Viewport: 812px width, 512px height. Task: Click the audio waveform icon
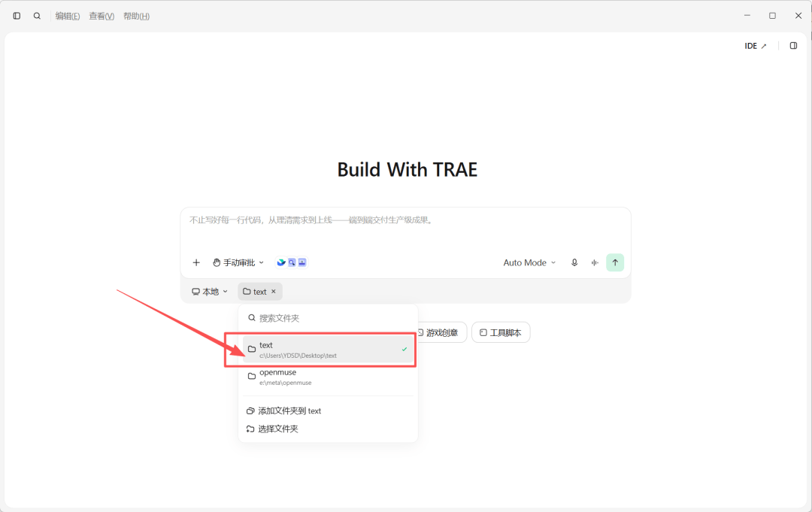click(595, 262)
